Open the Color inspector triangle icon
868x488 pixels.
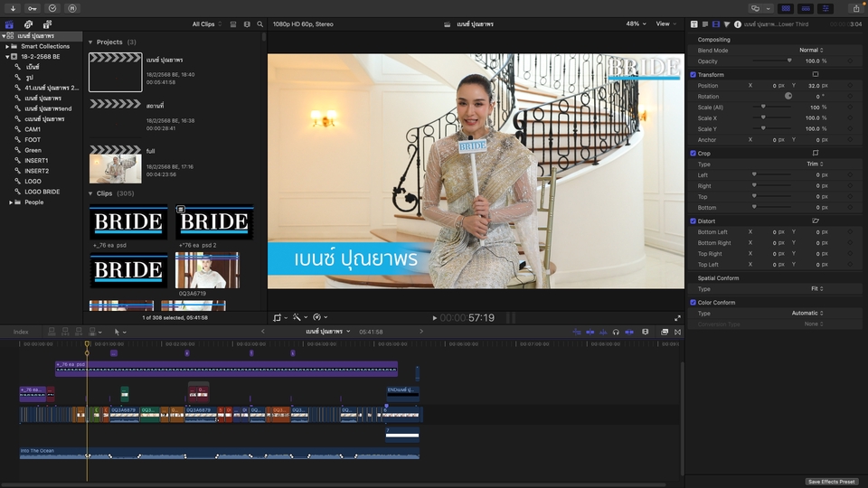click(727, 24)
